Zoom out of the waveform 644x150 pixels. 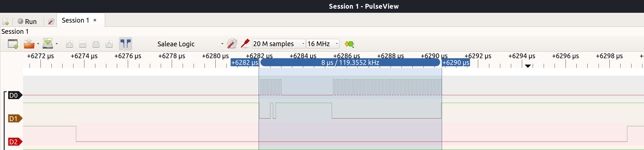(83, 44)
